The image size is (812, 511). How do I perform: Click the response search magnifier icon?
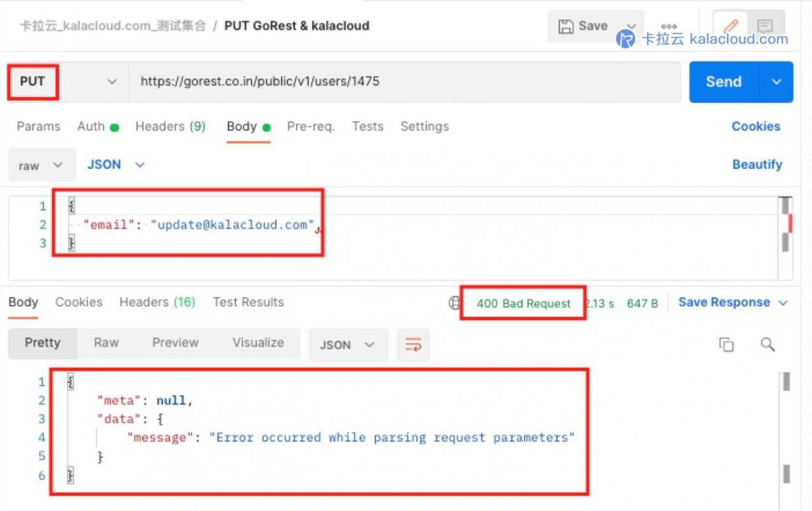[x=768, y=345]
